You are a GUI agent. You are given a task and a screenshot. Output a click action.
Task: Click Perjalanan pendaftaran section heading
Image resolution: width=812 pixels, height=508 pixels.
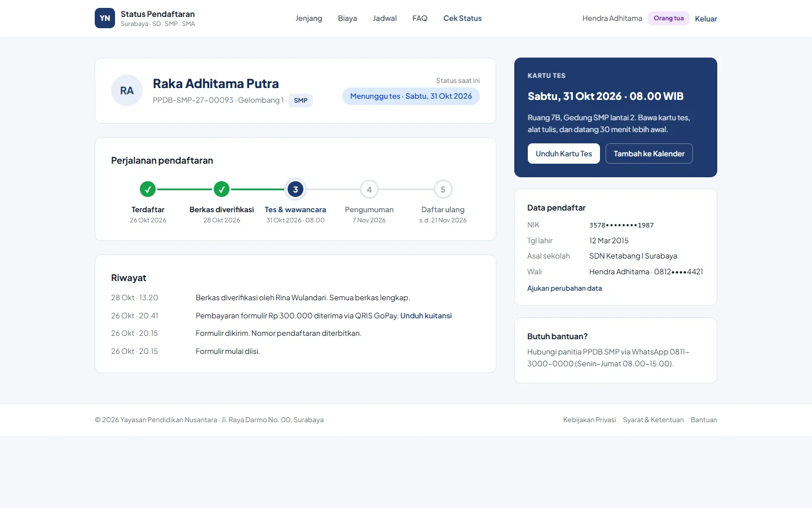click(x=162, y=161)
